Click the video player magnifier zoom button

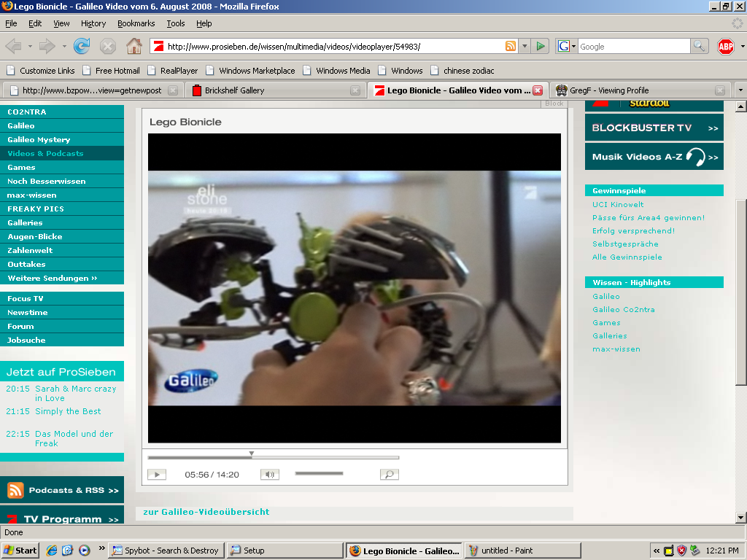[390, 474]
